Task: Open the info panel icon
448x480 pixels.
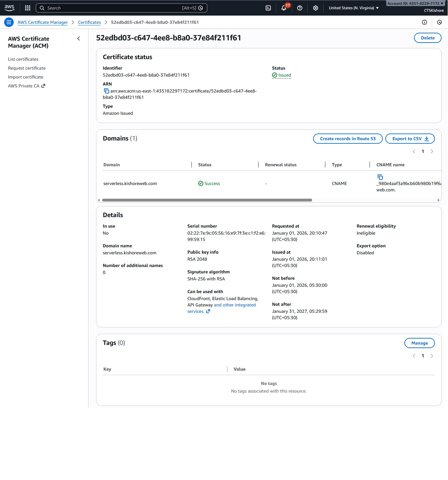Action: pos(424,22)
